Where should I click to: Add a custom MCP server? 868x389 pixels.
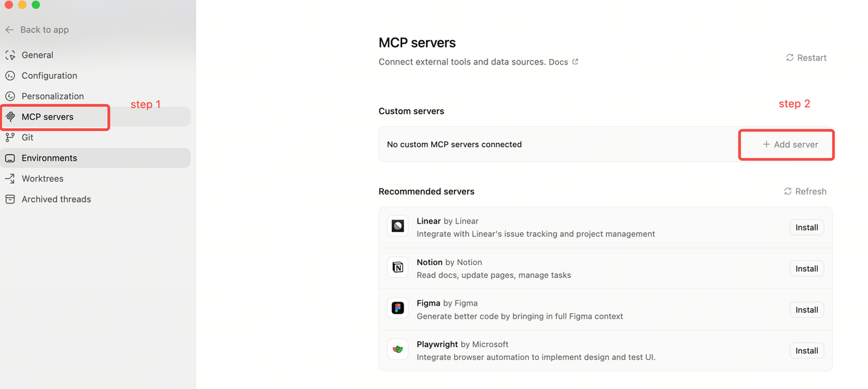[790, 144]
